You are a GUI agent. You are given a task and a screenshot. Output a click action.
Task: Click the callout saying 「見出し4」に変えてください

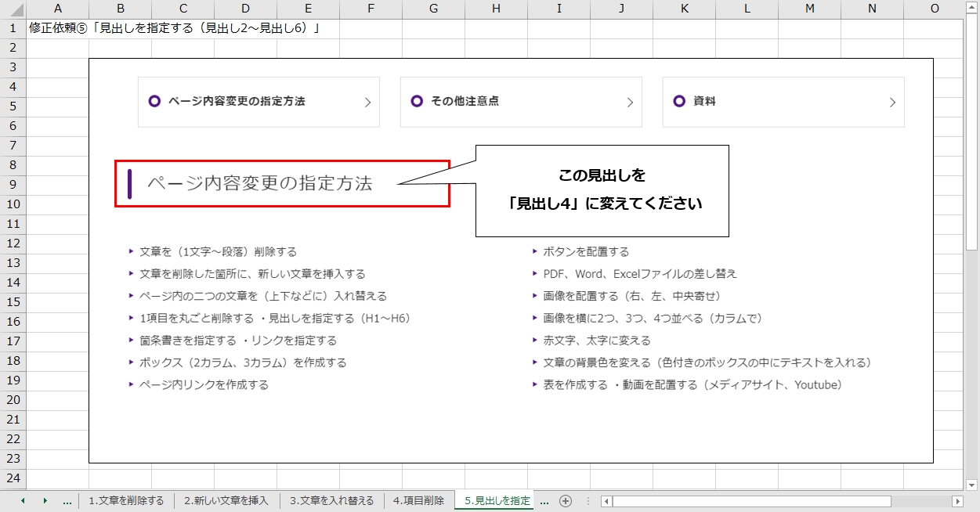602,190
